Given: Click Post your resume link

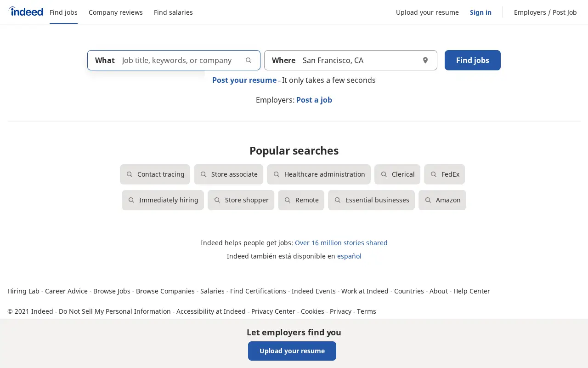Looking at the screenshot, I should coord(244,80).
